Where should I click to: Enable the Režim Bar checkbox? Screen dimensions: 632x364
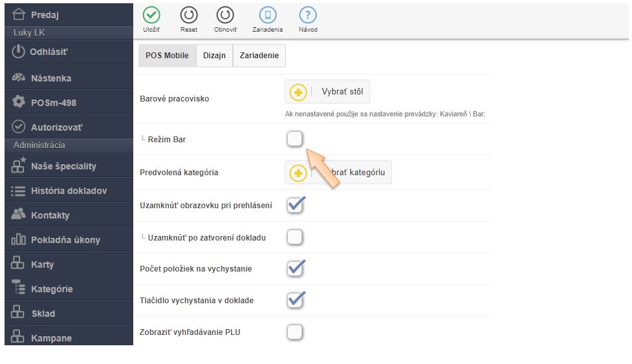[294, 138]
